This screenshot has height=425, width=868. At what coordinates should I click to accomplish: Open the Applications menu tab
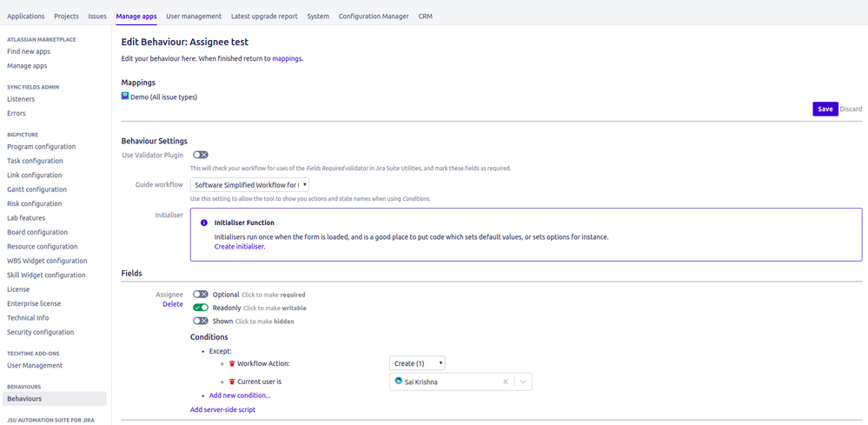(25, 16)
